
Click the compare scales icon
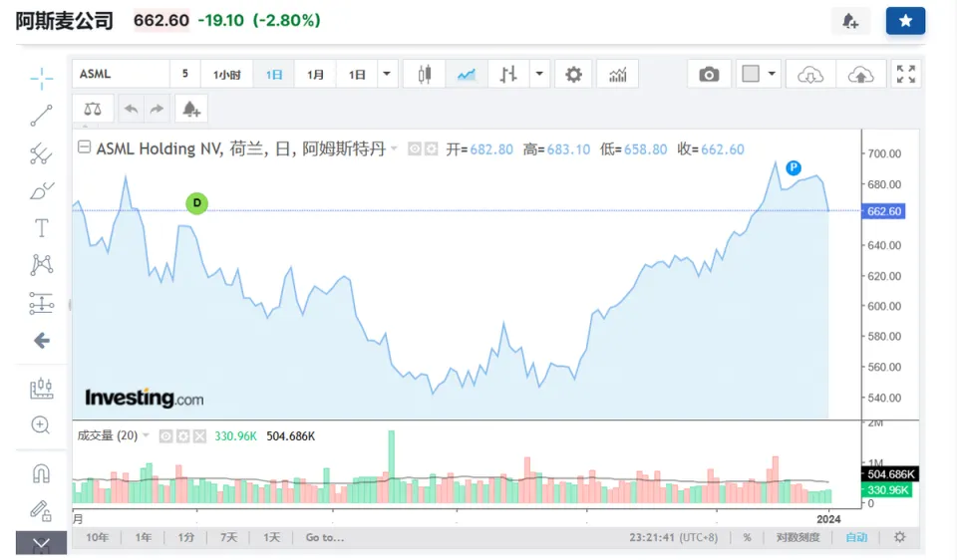click(x=92, y=109)
